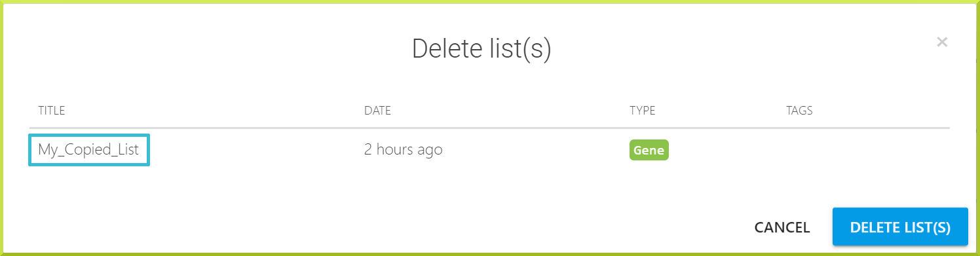Click the TYPE column header
Screen dimensions: 980x256
643,111
